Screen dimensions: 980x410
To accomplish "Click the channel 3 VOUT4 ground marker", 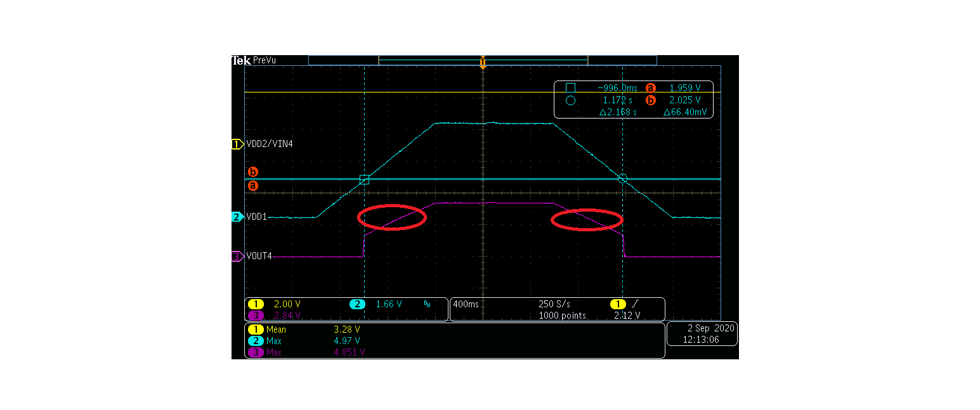I will (237, 257).
